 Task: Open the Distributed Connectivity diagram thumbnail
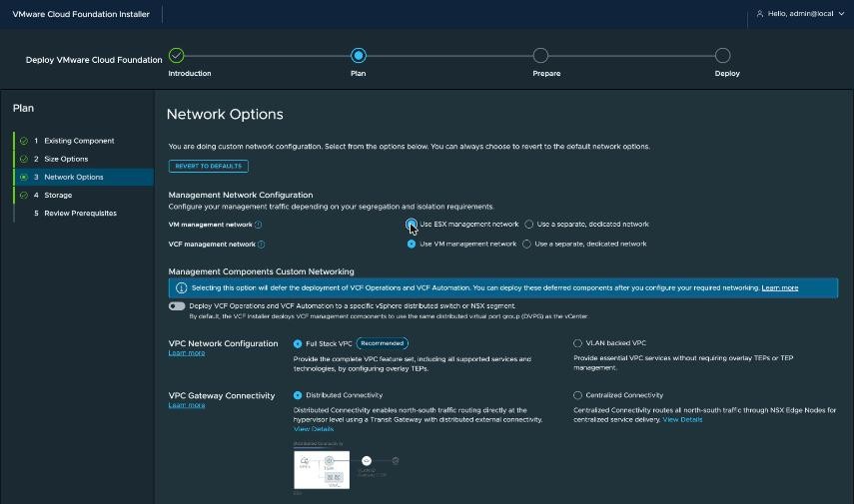(322, 470)
